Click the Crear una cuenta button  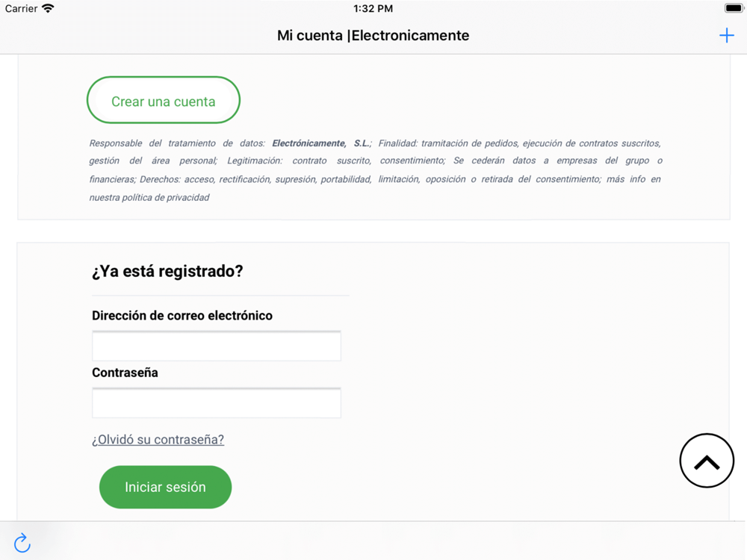click(164, 100)
